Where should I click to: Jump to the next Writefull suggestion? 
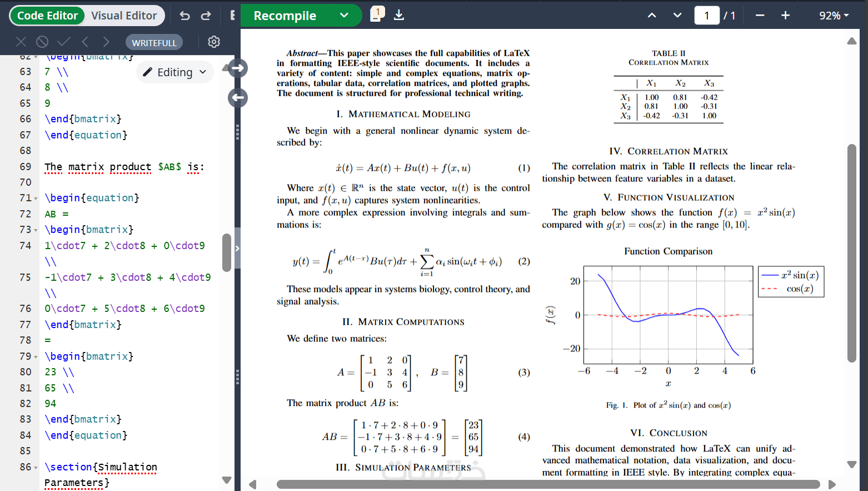pos(106,42)
